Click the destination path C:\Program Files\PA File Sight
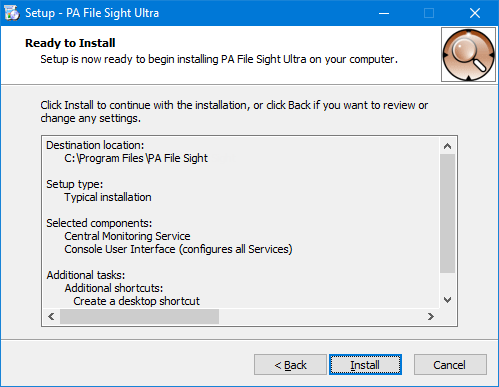499x387 pixels. 136,158
